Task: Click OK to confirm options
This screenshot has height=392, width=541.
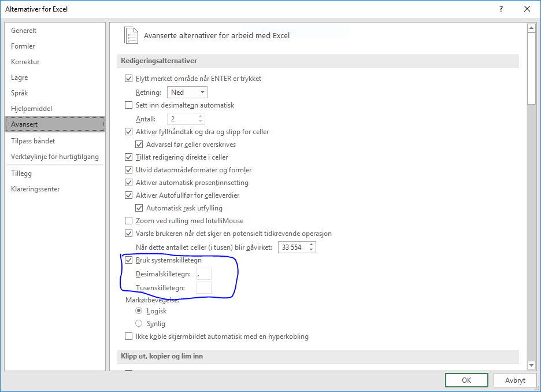Action: 466,380
